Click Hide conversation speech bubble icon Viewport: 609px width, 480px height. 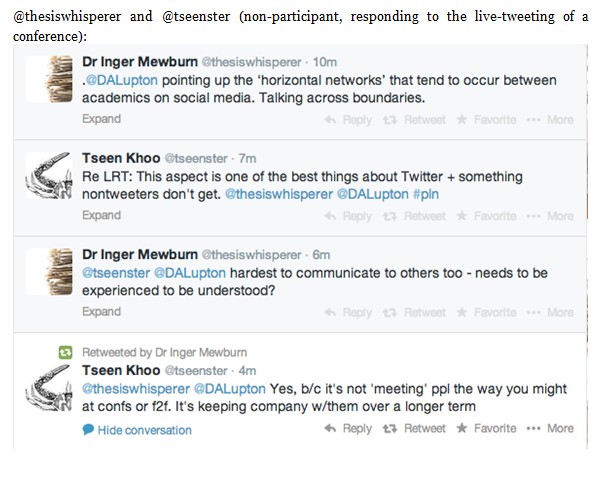88,430
